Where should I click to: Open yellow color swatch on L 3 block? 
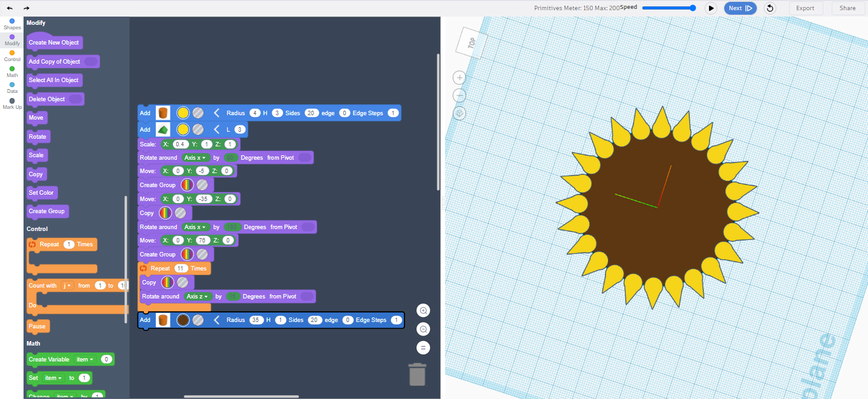pos(183,130)
